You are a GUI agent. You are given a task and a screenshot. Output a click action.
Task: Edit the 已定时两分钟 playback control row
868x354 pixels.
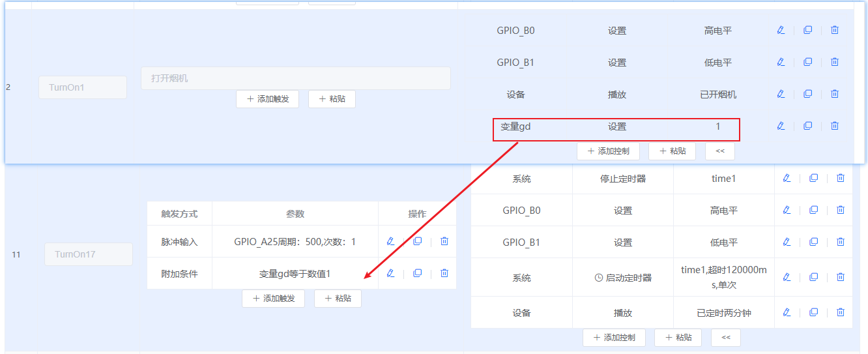pyautogui.click(x=787, y=312)
